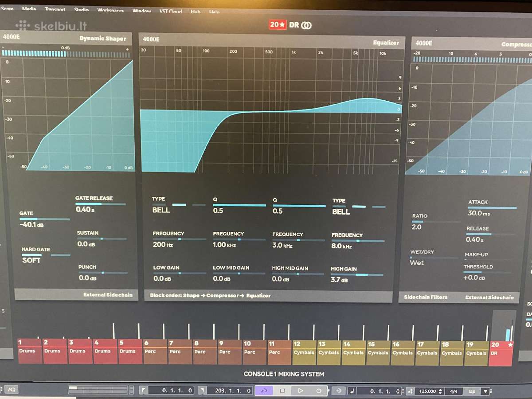Click the compressor ATTACK slider at 30.0 ms
The image size is (532, 399).
click(x=493, y=207)
